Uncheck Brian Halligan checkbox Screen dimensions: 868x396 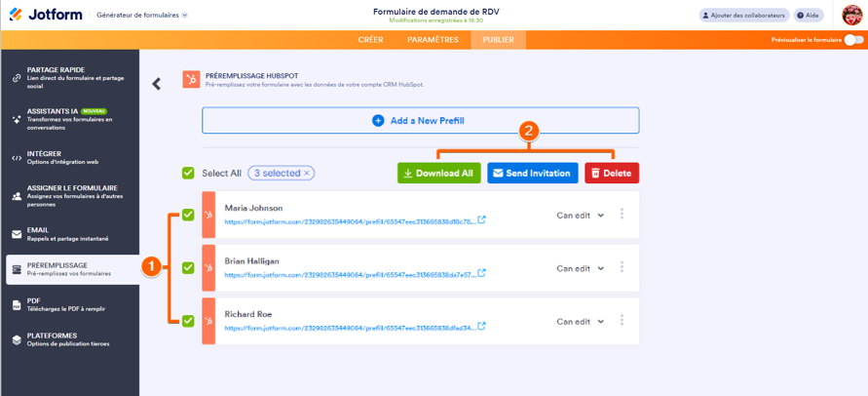pos(188,267)
